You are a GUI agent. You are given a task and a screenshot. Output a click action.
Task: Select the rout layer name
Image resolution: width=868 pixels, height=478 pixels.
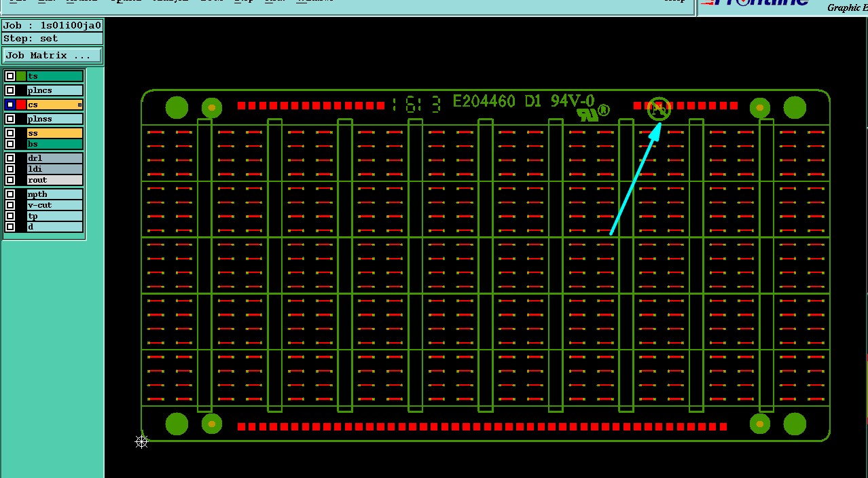[x=55, y=180]
